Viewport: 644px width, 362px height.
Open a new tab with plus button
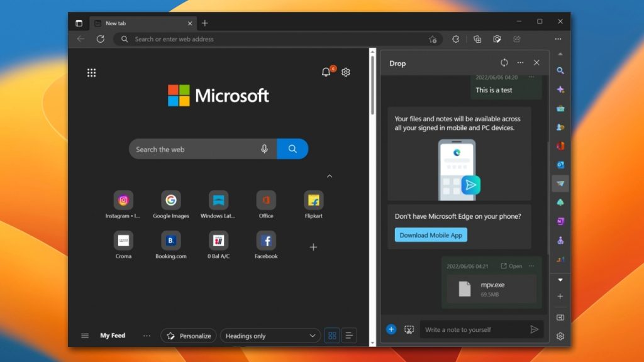click(205, 23)
